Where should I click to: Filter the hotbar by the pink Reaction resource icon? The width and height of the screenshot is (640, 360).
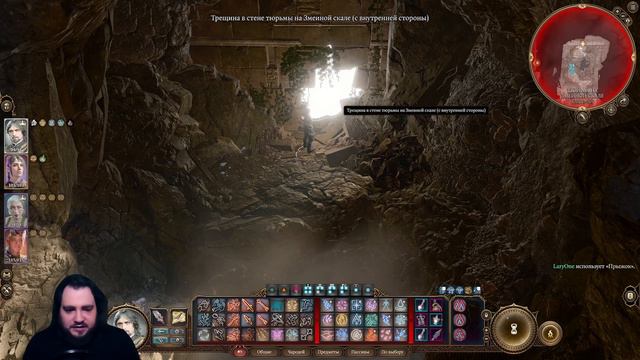click(296, 290)
